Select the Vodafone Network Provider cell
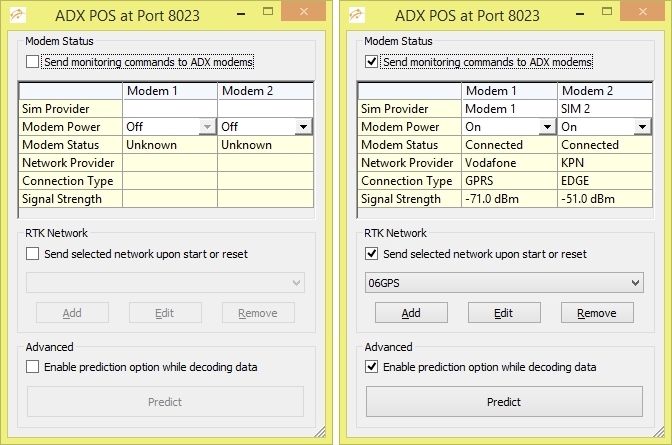 tap(508, 163)
